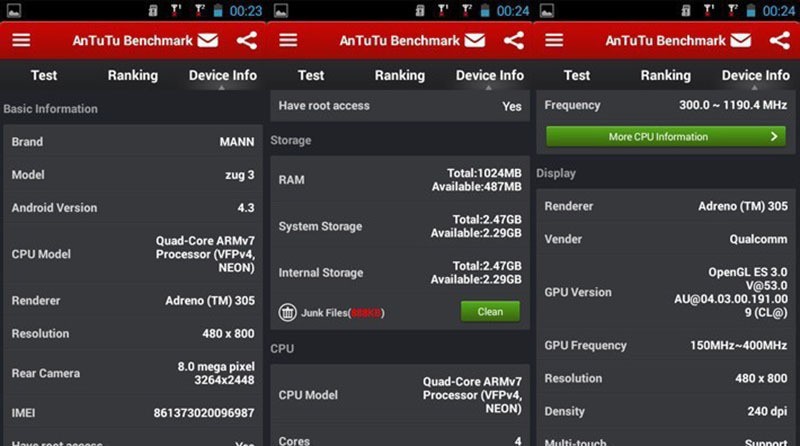Tap the trash can icon beside Junk Files
The image size is (800, 446).
tap(287, 312)
